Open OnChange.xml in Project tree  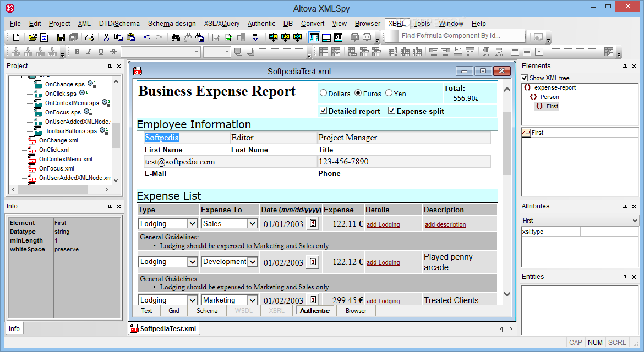click(x=58, y=140)
